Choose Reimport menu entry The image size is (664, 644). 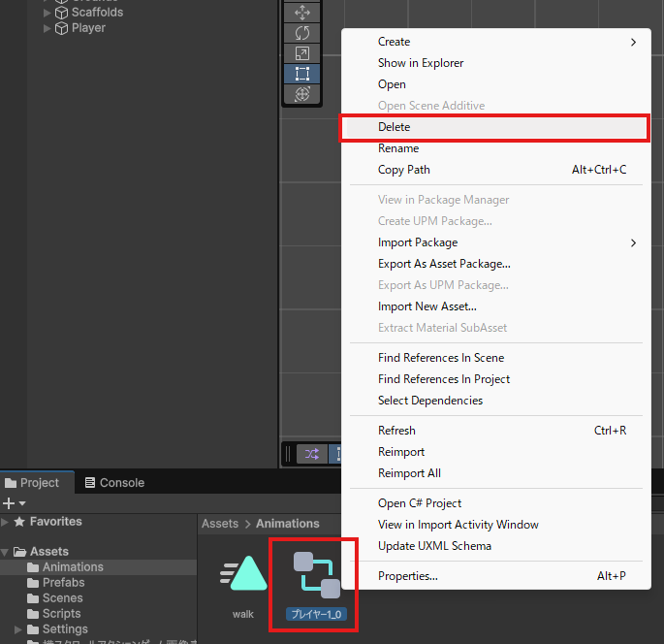[496, 452]
